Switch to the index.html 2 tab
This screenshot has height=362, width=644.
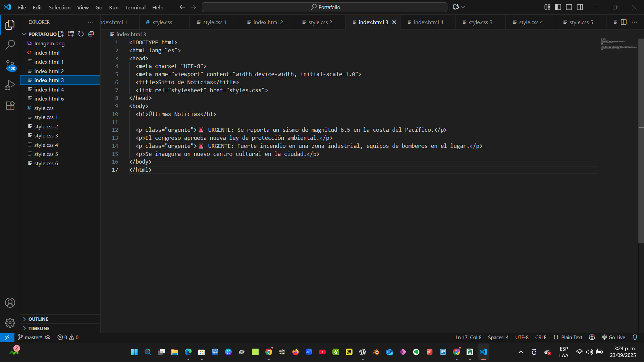click(268, 22)
